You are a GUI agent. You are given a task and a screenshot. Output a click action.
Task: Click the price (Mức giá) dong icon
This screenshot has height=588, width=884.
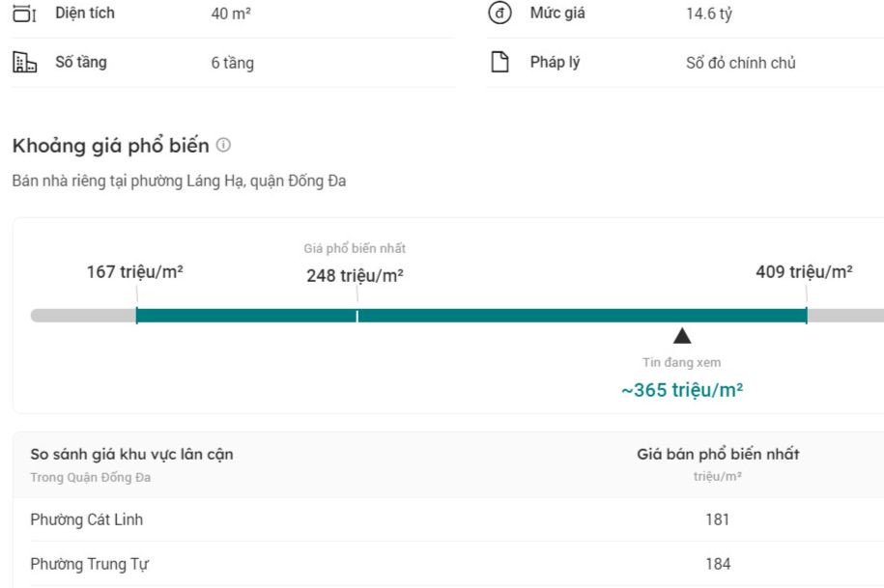(500, 14)
